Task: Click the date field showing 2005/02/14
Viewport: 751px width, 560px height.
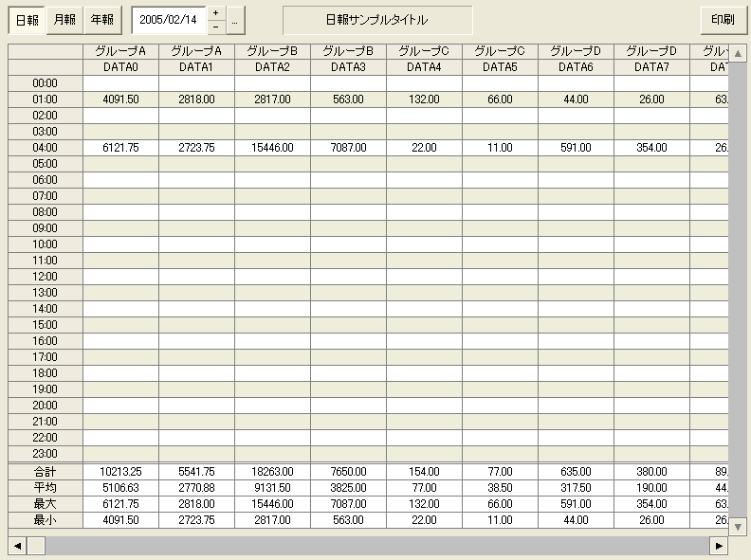Action: click(169, 20)
